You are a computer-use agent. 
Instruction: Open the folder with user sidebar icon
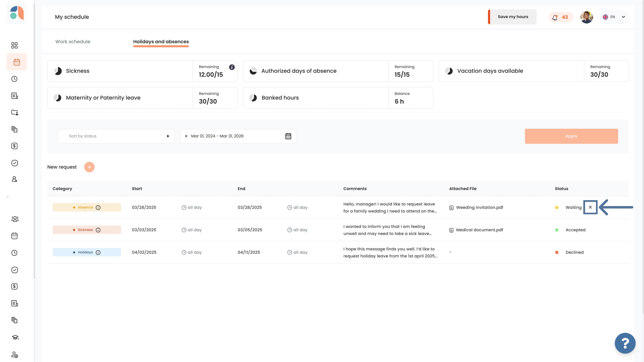[14, 112]
